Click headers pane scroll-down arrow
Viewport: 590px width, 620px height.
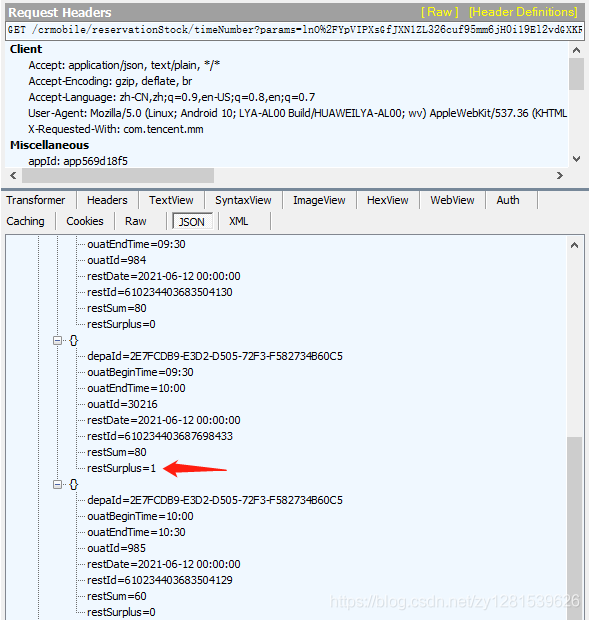pos(577,159)
